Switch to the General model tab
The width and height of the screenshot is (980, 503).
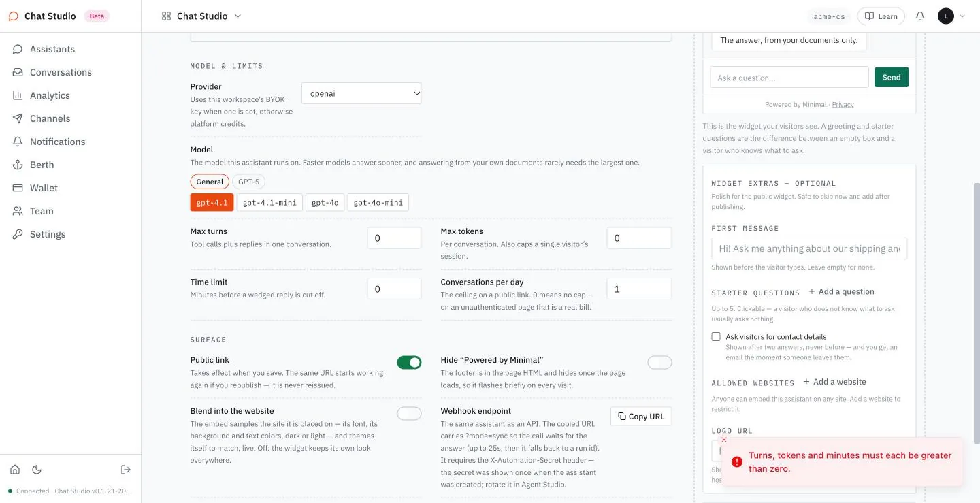coord(210,182)
